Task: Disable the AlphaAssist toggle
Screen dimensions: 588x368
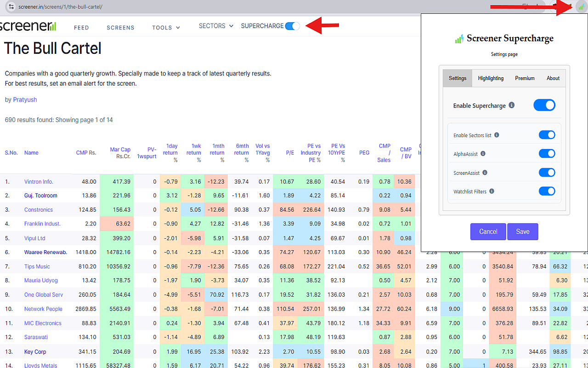Action: click(x=547, y=154)
